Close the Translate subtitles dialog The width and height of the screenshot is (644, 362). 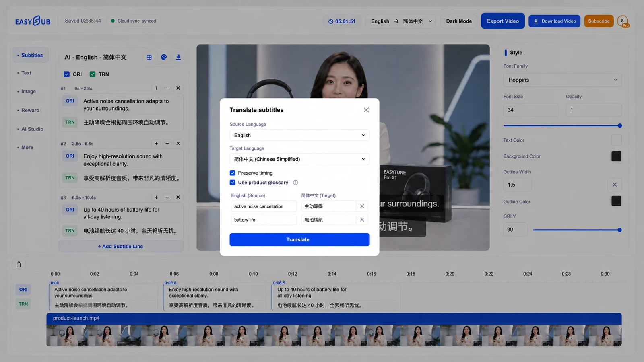(366, 110)
